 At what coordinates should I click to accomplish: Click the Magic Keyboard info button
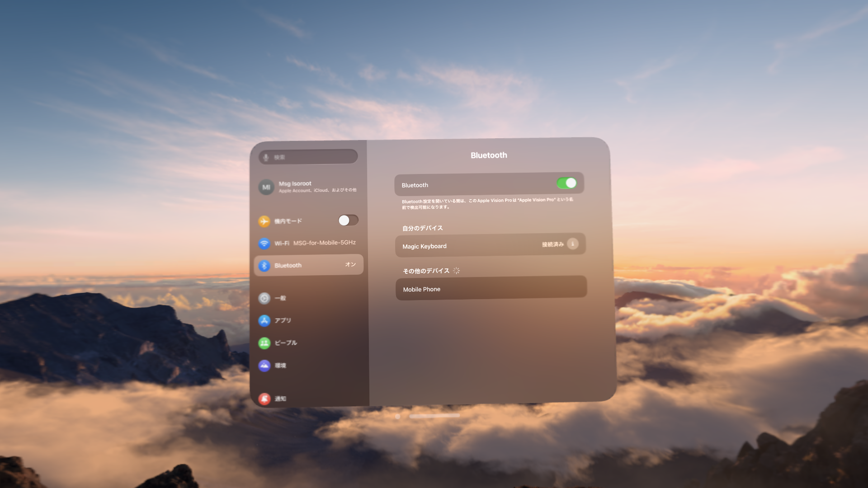coord(573,244)
